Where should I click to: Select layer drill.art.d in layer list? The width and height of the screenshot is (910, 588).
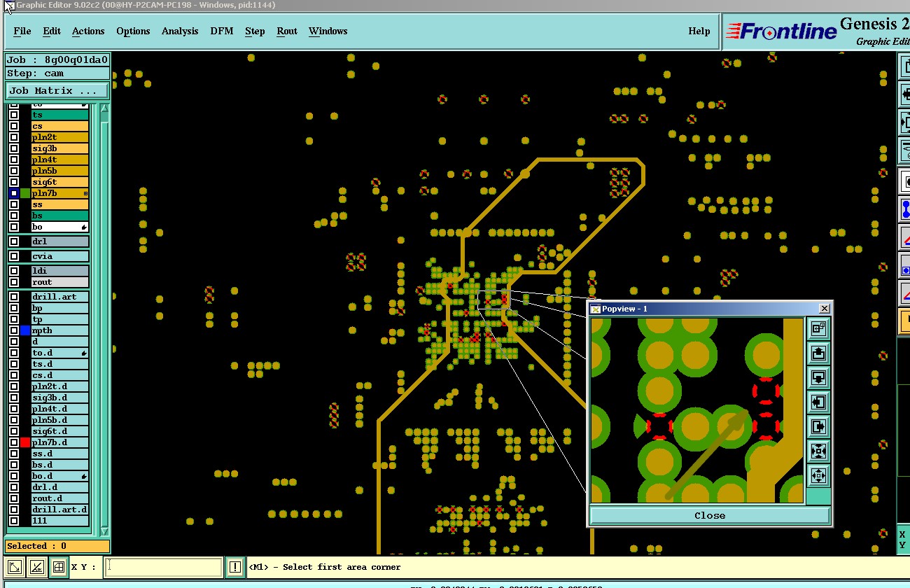click(x=60, y=510)
